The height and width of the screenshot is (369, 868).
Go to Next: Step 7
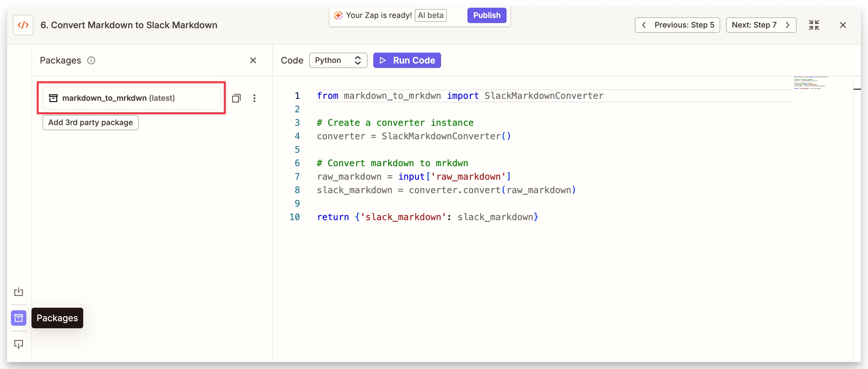point(761,25)
